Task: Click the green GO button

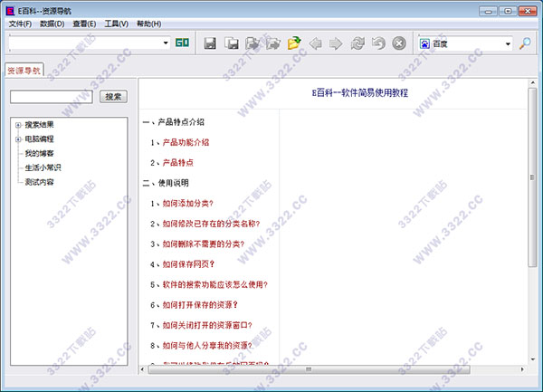Action: point(182,43)
